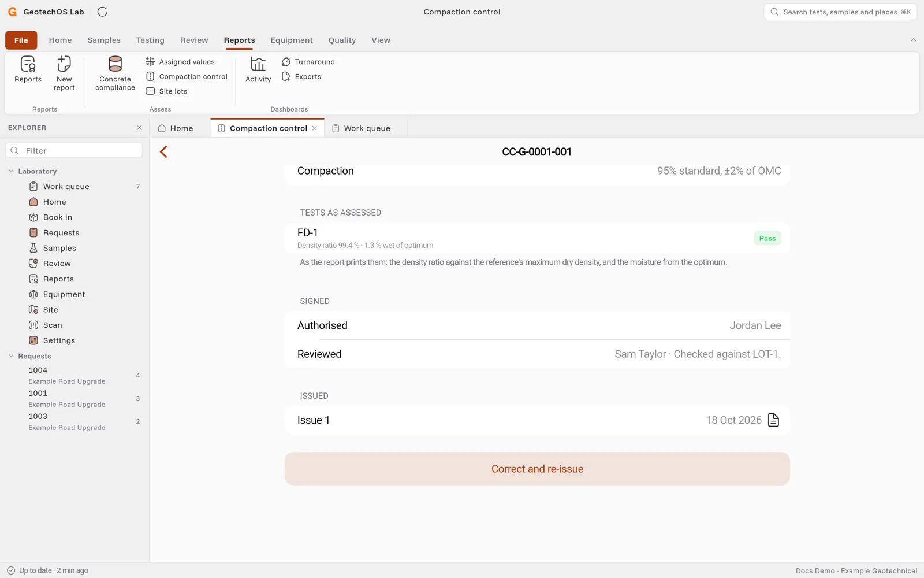924x578 pixels.
Task: Switch to the Equipment ribbon tab
Action: (292, 40)
